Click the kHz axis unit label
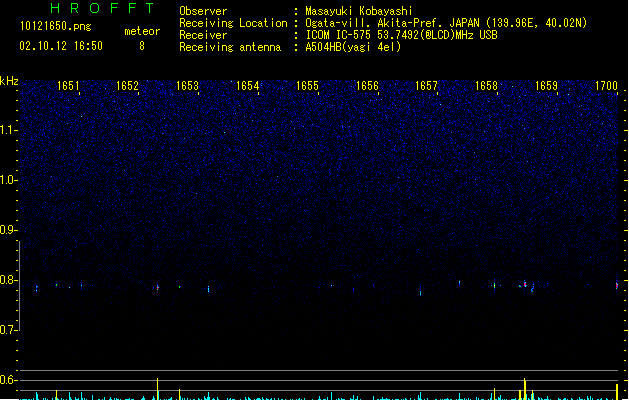Screen dimensions: 629x400 [x=9, y=81]
